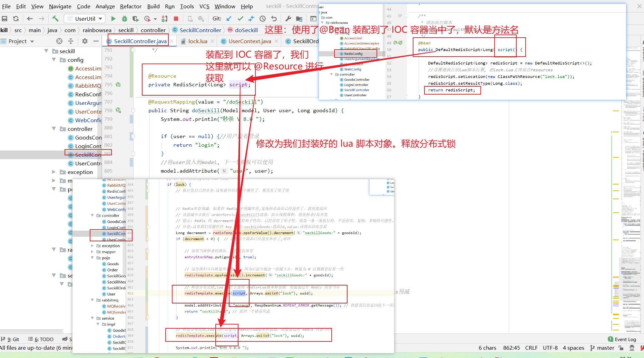Click the master branch widget
Image resolution: width=644 pixels, height=358 pixels.
click(x=606, y=348)
